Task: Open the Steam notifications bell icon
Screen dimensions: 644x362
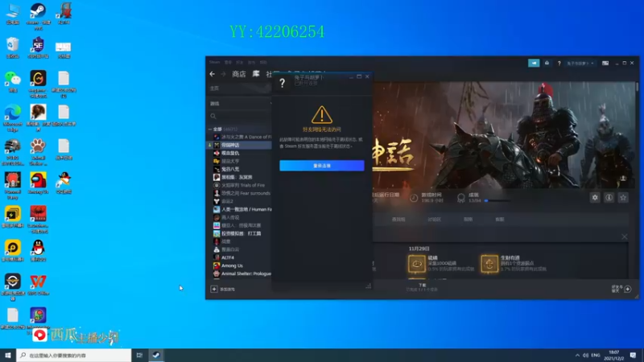Action: 547,64
